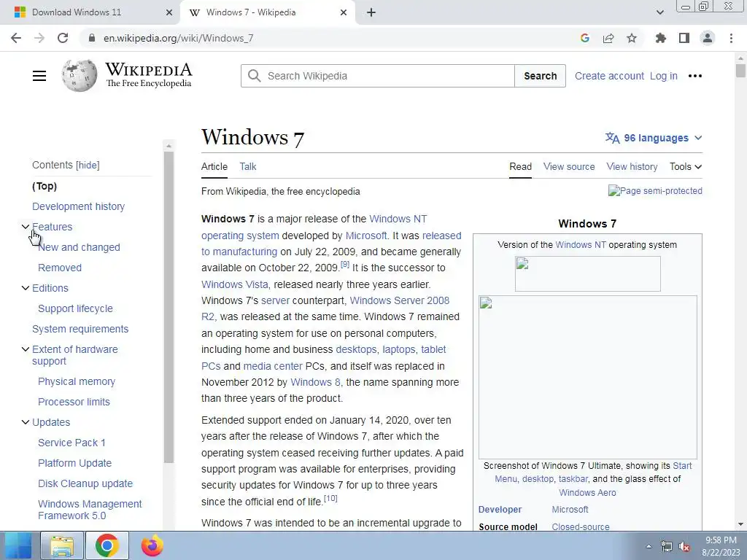Image resolution: width=747 pixels, height=560 pixels.
Task: View site info via the padlock icon
Action: coord(92,38)
